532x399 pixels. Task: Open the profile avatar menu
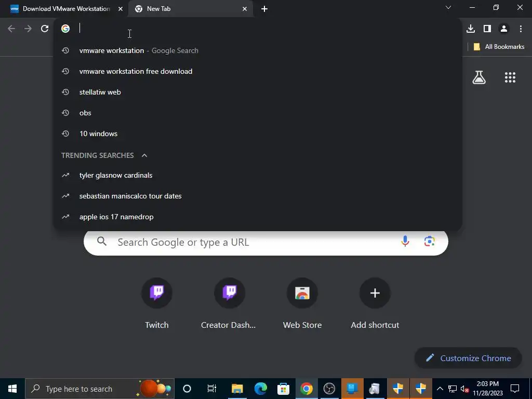(x=504, y=29)
